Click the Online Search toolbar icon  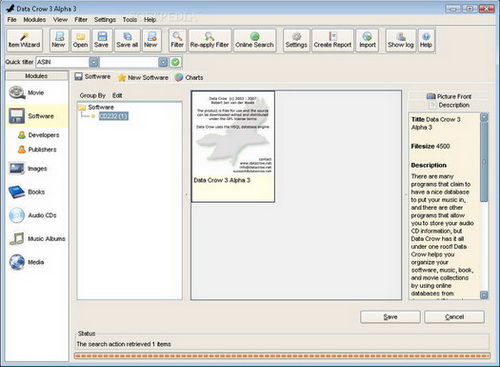click(x=255, y=40)
